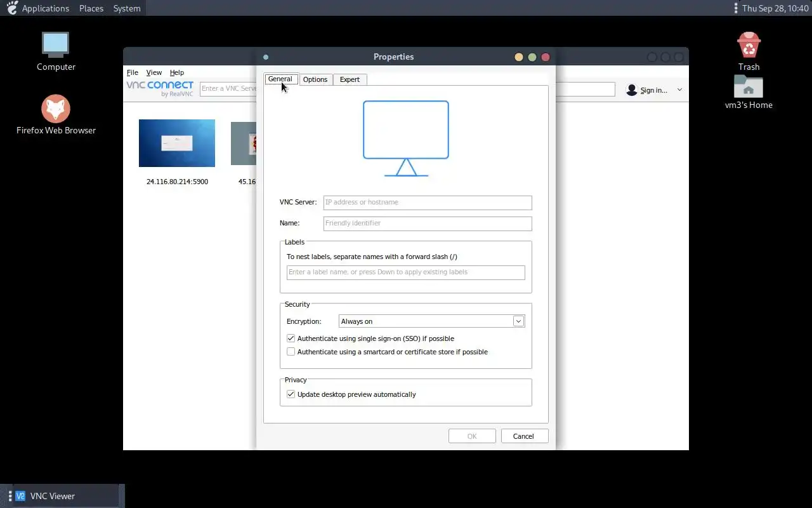Toggle single sign-on (SSO) authentication checkbox
The width and height of the screenshot is (812, 508).
pyautogui.click(x=291, y=338)
